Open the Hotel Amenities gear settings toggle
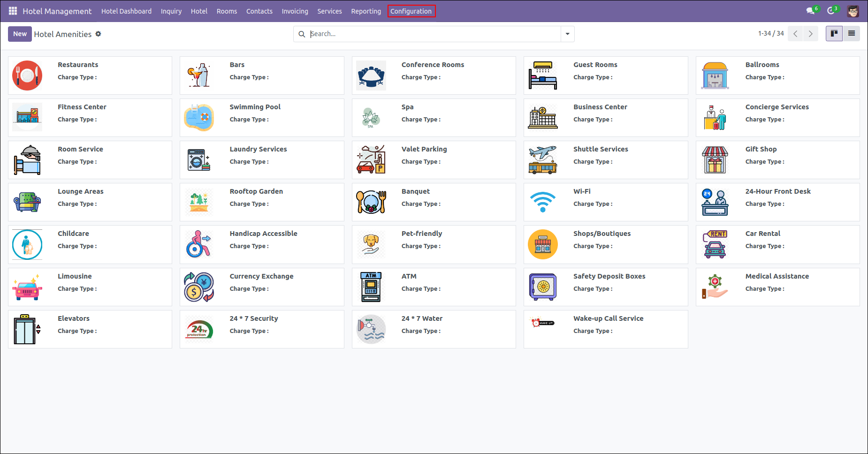Image resolution: width=868 pixels, height=454 pixels. coord(99,34)
